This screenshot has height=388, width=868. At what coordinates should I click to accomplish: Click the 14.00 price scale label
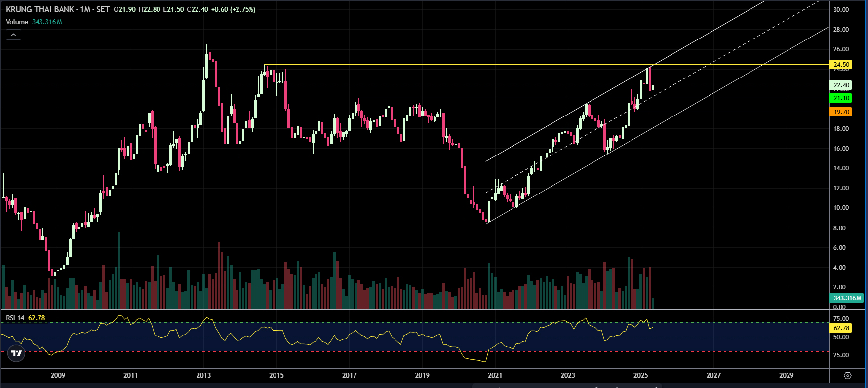click(x=841, y=168)
